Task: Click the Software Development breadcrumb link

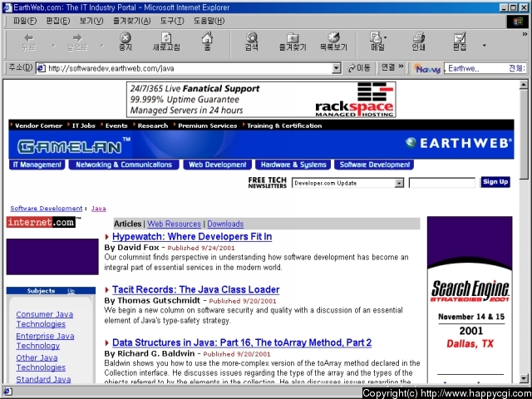Action: [47, 209]
